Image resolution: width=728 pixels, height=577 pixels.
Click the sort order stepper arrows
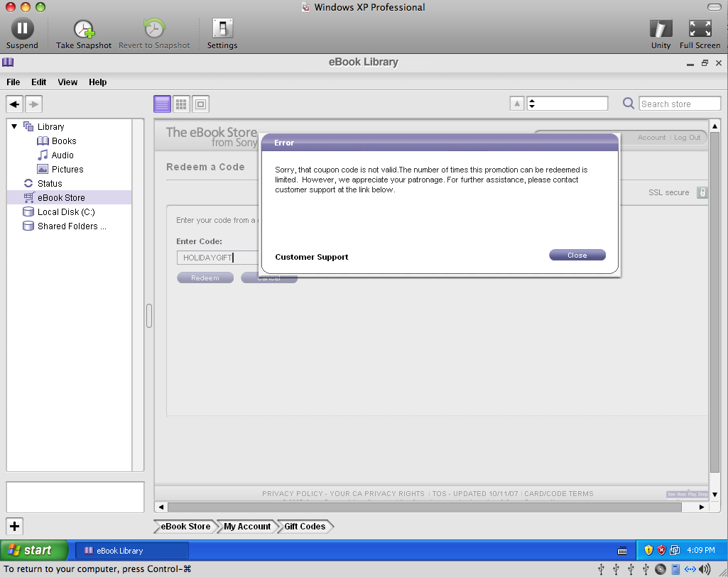coord(532,104)
